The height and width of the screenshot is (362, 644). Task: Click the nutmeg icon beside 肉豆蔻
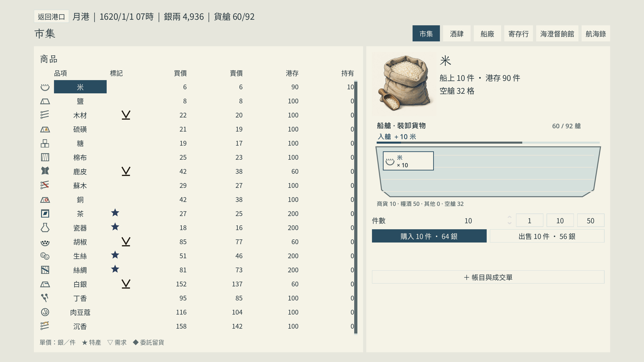coord(45,312)
